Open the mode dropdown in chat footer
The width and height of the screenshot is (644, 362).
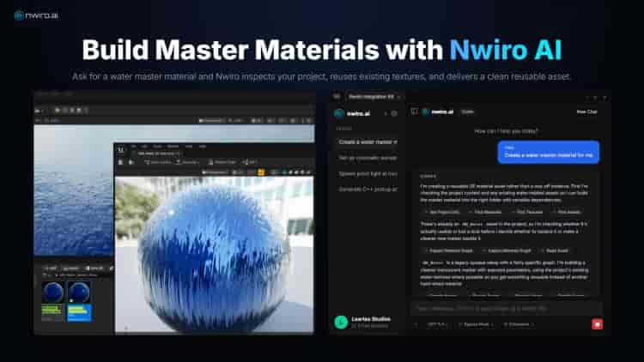pos(477,324)
